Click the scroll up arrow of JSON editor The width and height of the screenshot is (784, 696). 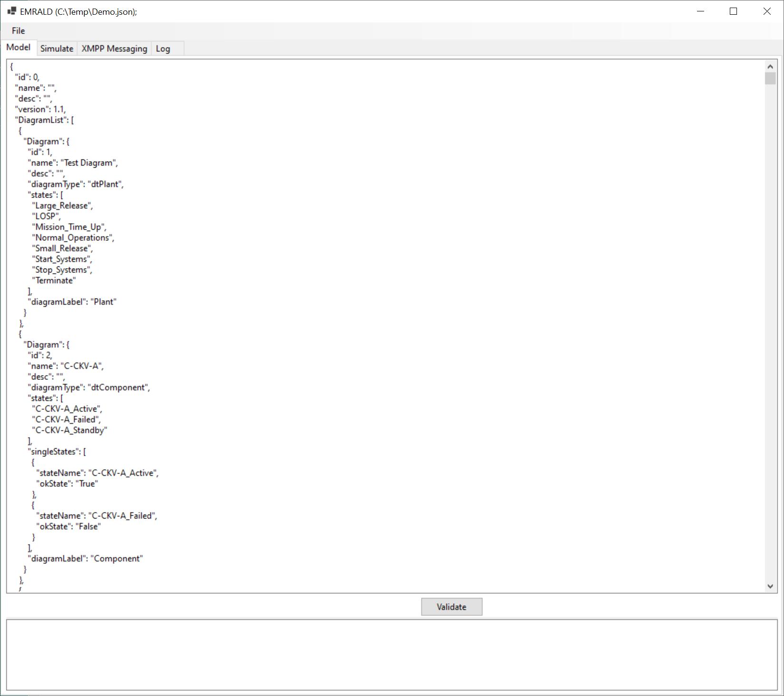pyautogui.click(x=770, y=67)
